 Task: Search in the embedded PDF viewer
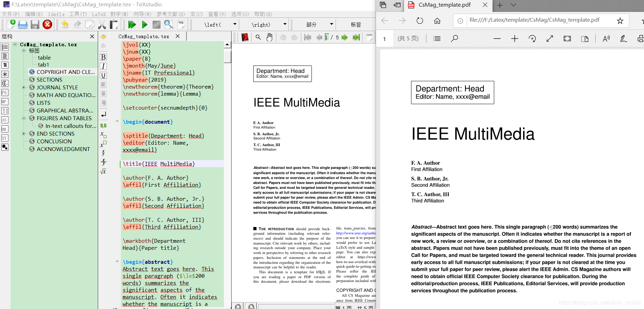click(x=258, y=37)
